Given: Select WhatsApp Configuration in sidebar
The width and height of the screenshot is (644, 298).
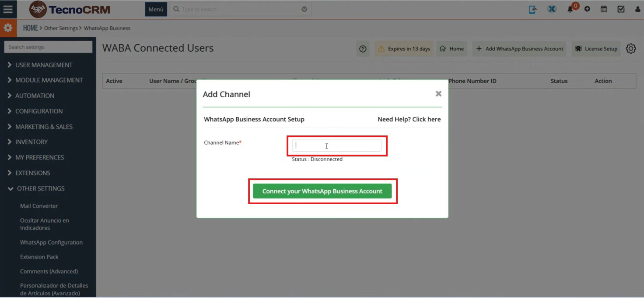Looking at the screenshot, I should coord(51,242).
